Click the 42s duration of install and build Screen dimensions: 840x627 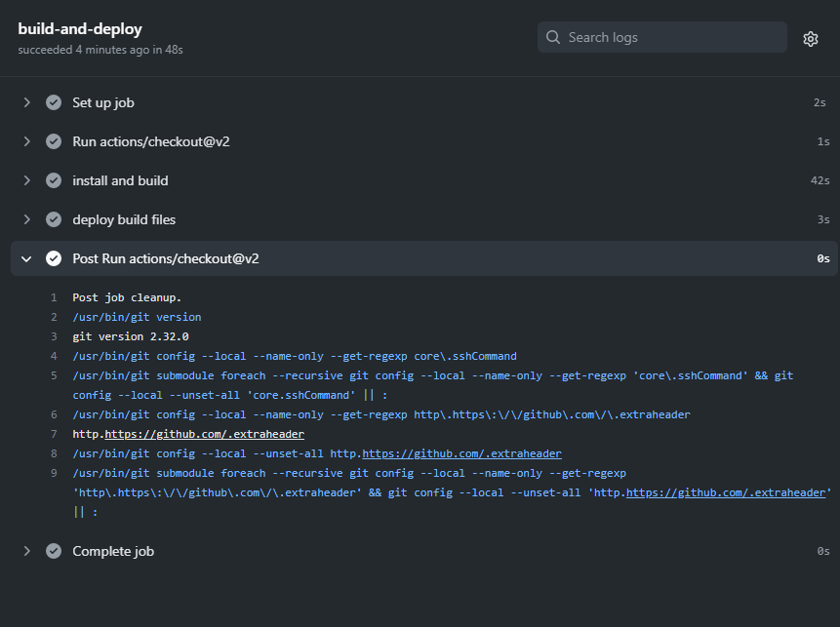[x=820, y=180]
